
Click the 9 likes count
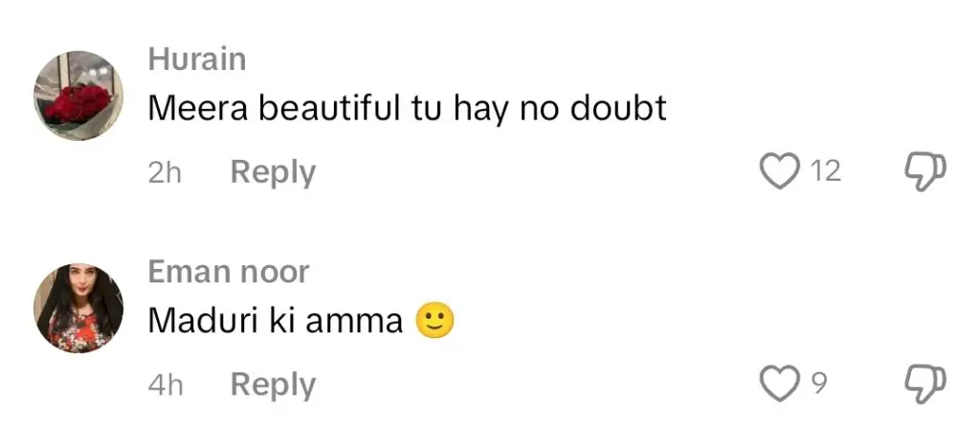click(x=819, y=384)
